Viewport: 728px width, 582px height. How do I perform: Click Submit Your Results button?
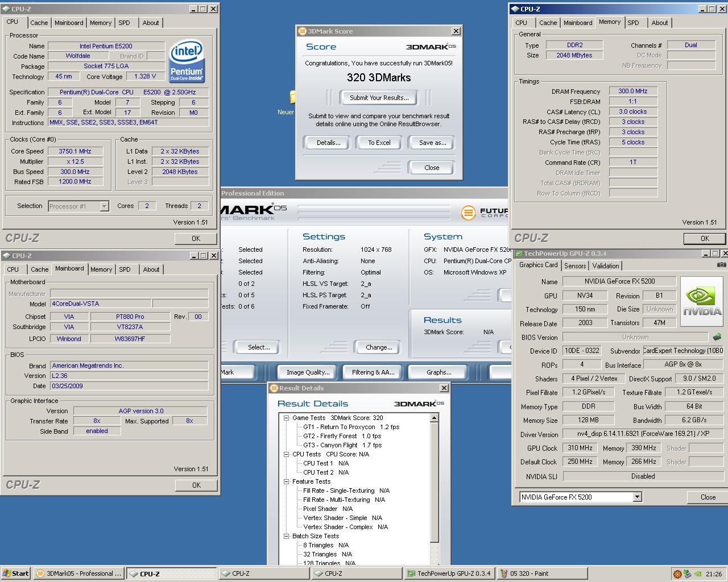[x=379, y=98]
